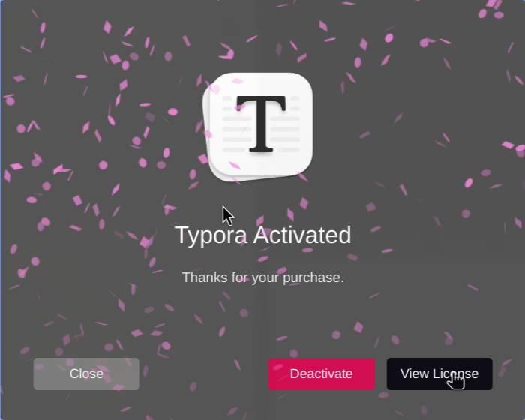Click the word 'Typora' in the title
525x420 pixels.
211,236
